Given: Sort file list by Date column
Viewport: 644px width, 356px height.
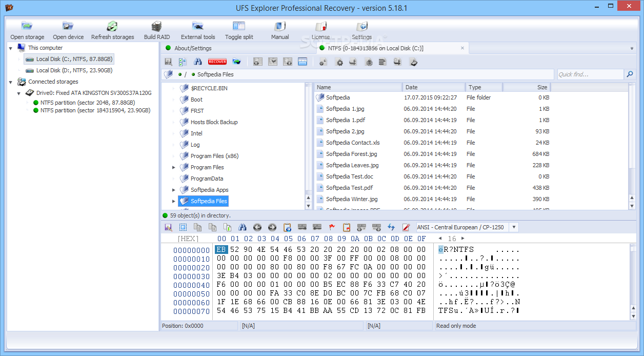Looking at the screenshot, I should point(434,87).
